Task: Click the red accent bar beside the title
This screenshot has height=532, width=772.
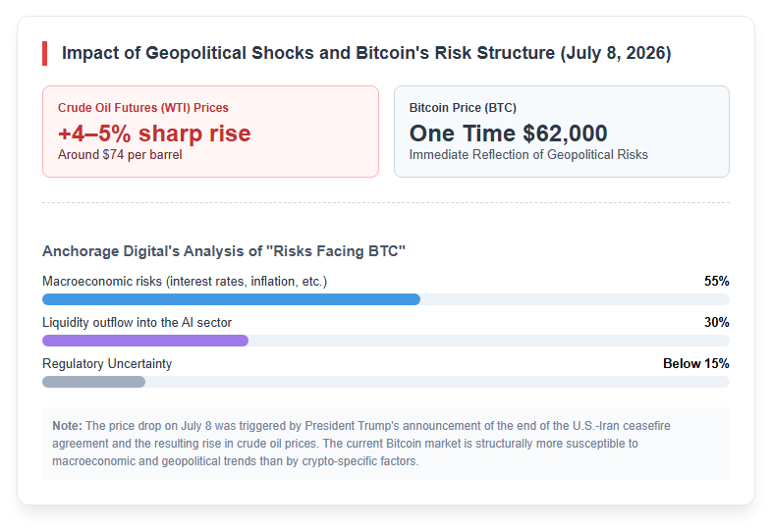Action: click(45, 53)
